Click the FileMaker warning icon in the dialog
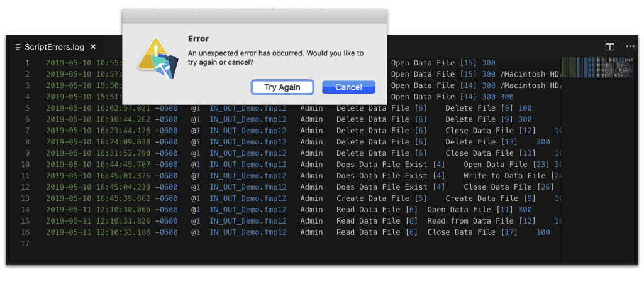644x287 pixels. coord(157,58)
